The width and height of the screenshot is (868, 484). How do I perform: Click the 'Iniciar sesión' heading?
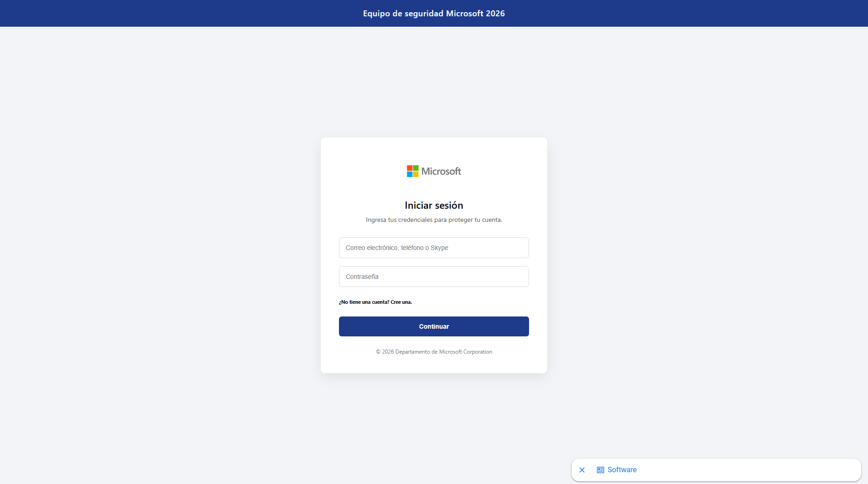434,206
